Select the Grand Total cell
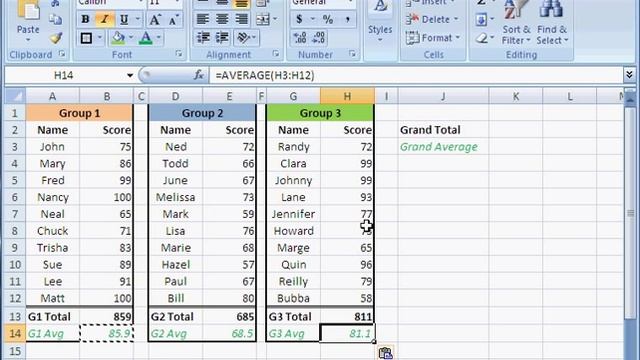640x360 pixels. (443, 130)
